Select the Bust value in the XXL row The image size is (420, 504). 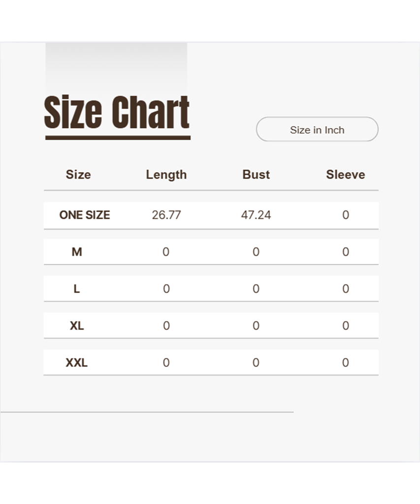coord(256,363)
